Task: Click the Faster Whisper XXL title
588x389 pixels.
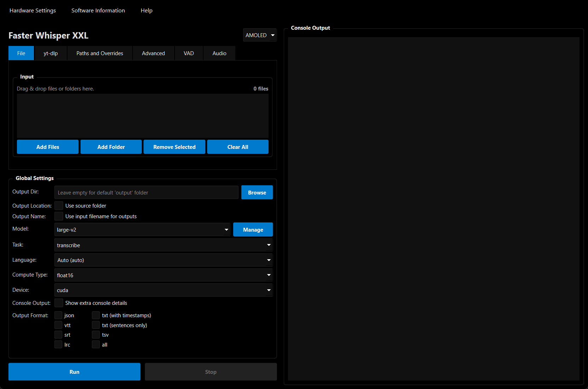Action: (x=48, y=35)
